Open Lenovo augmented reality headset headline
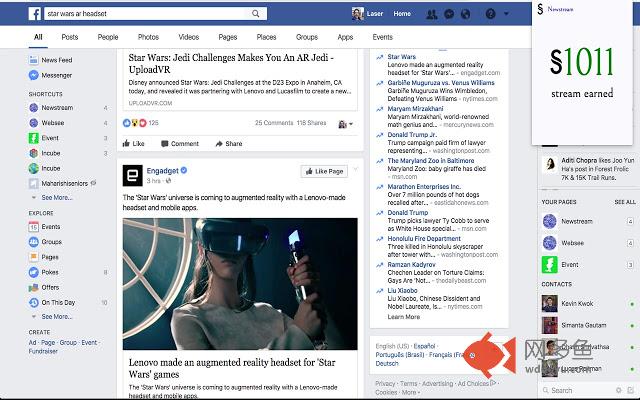Viewport: 640px width, 400px height. 232,368
